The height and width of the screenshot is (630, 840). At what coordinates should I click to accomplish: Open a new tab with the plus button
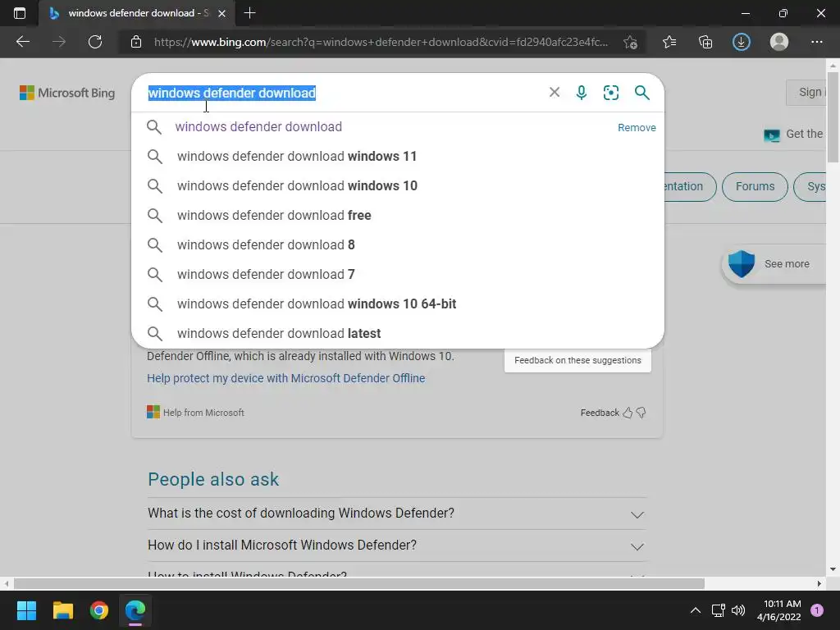coord(249,13)
